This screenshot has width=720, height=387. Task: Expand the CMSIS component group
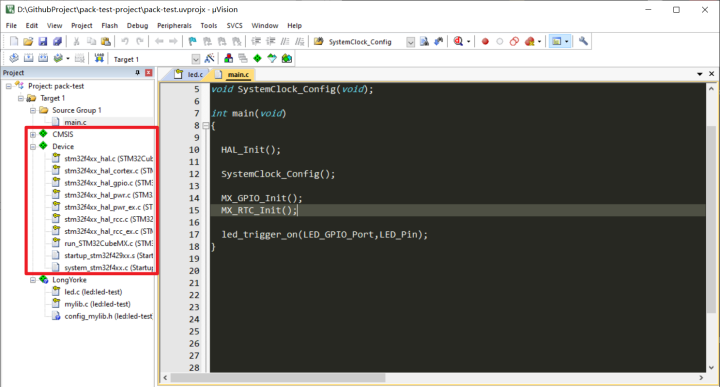coord(33,135)
